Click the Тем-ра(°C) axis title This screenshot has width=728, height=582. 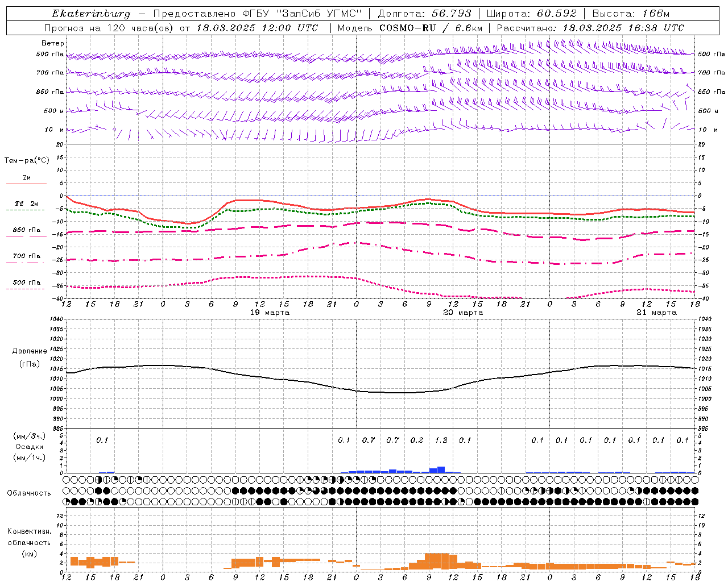click(27, 161)
